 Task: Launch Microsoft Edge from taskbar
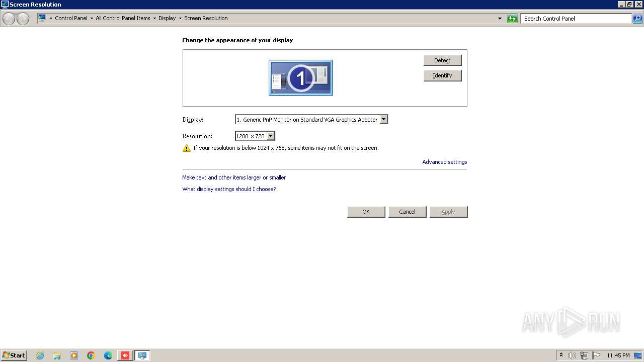click(108, 355)
